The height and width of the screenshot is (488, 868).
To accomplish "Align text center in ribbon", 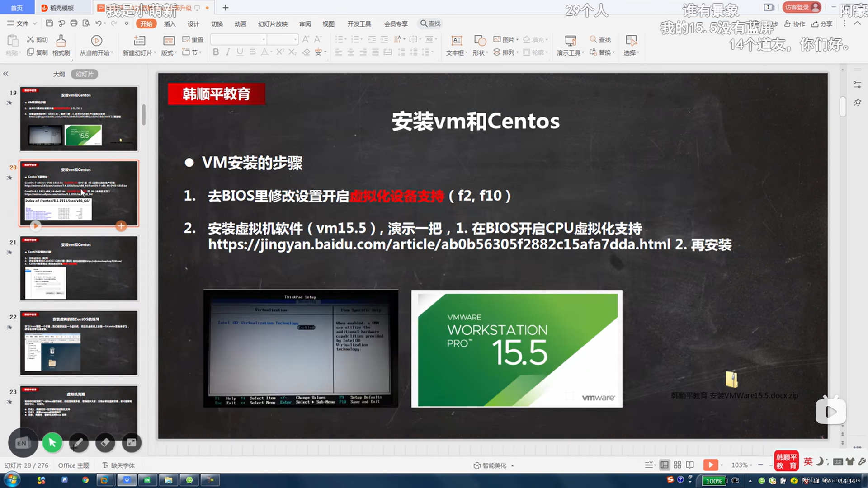I will tap(351, 52).
